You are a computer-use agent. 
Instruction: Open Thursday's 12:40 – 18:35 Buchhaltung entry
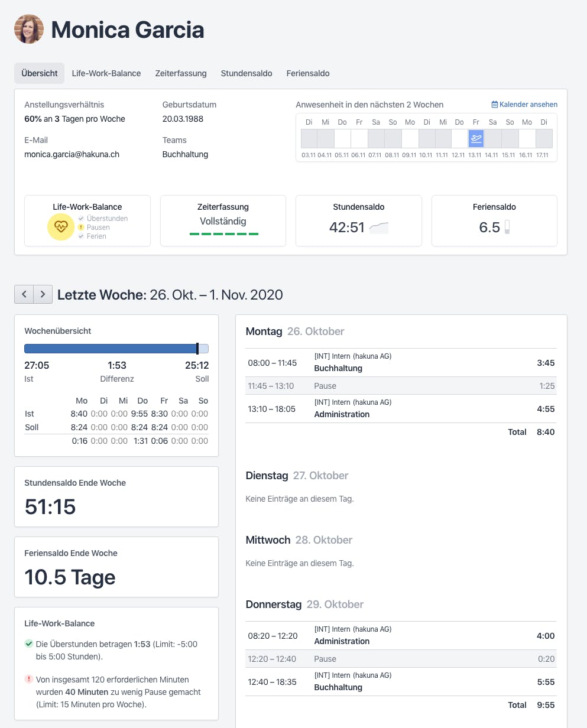401,682
